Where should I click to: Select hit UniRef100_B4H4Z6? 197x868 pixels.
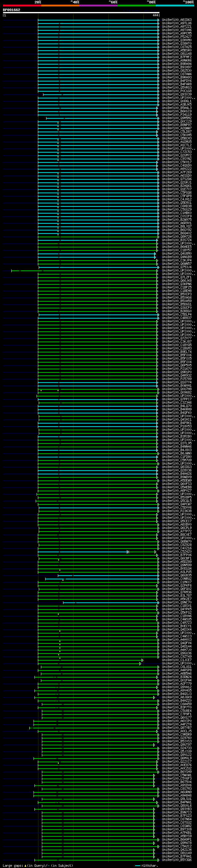(177, 474)
